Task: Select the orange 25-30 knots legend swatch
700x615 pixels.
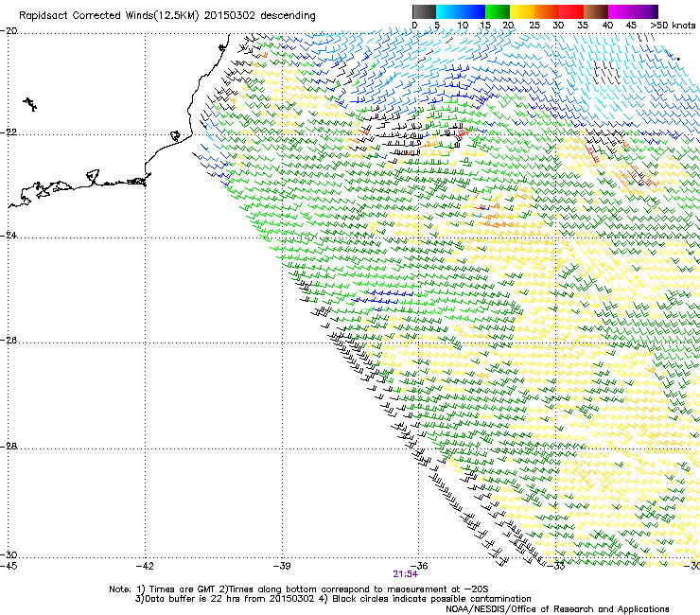Action: pos(547,11)
